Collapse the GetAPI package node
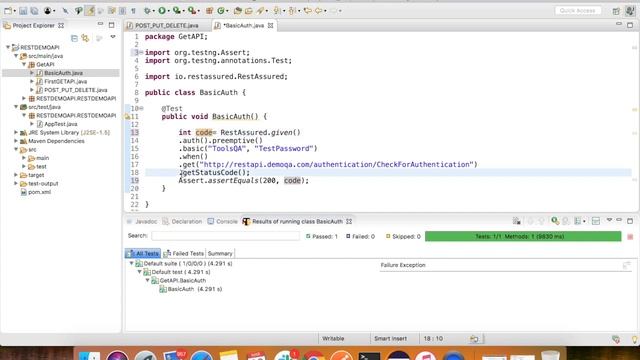The width and height of the screenshot is (640, 360). [24, 64]
